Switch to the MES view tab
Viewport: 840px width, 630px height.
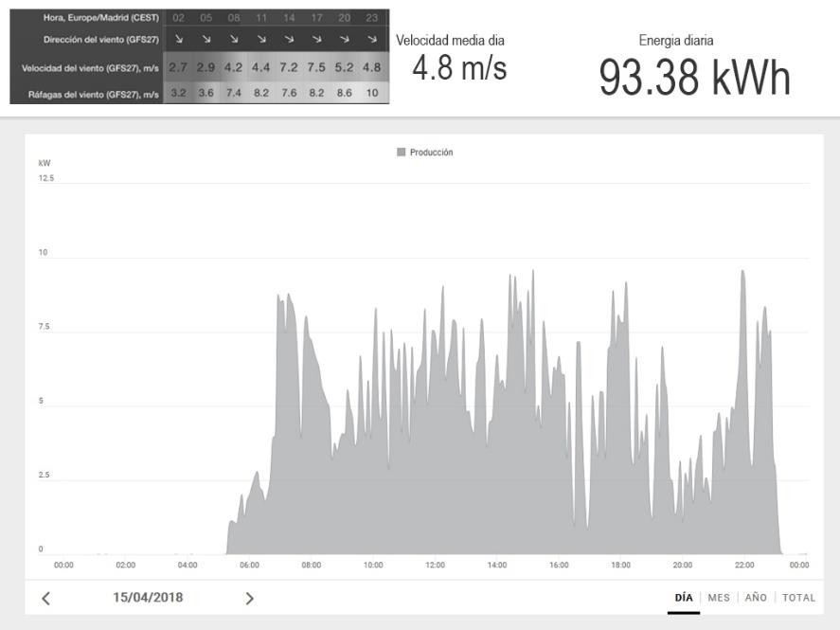(x=719, y=598)
